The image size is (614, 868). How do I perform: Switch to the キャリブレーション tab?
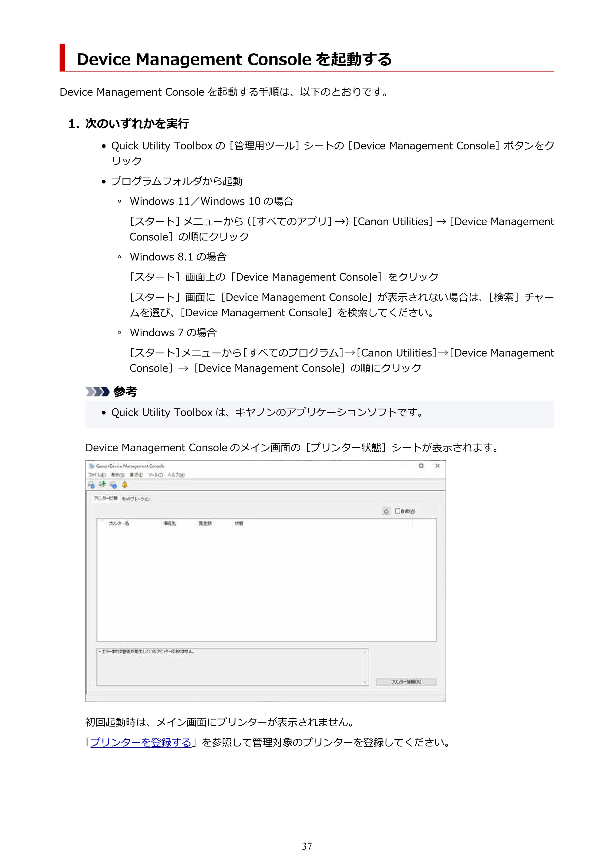[x=136, y=499]
